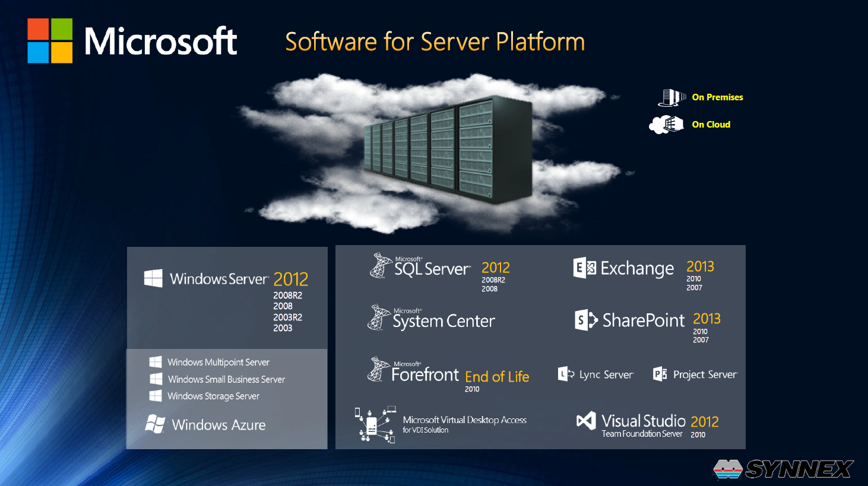The image size is (868, 486).
Task: Click Windows Storage Server text
Action: tap(214, 396)
